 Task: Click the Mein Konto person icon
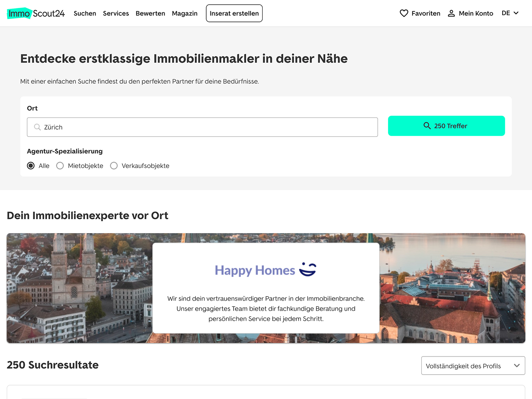(451, 13)
